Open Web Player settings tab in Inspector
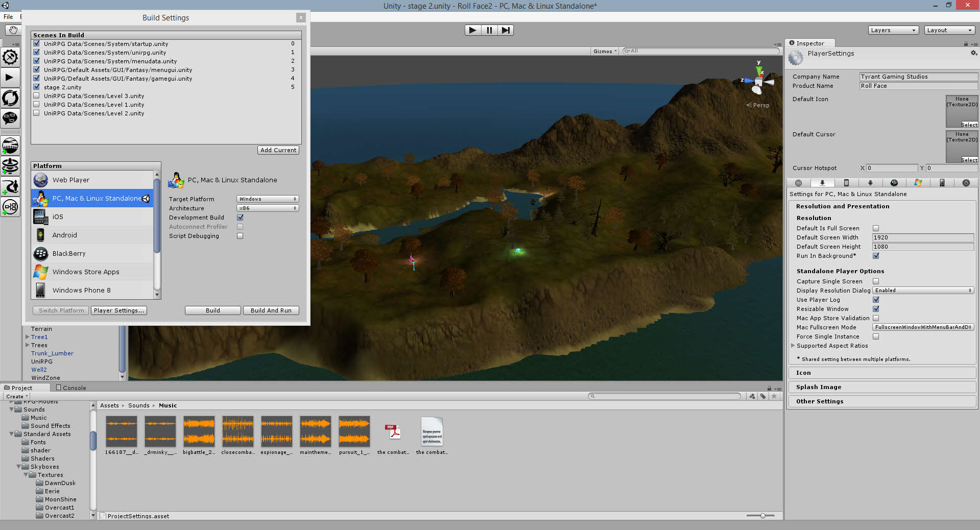Viewport: 980px width, 530px height. pos(799,183)
